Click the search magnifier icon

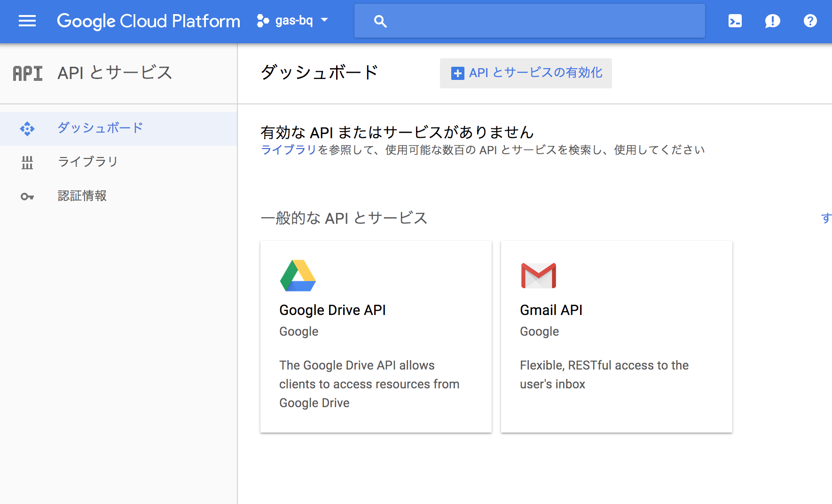tap(380, 21)
